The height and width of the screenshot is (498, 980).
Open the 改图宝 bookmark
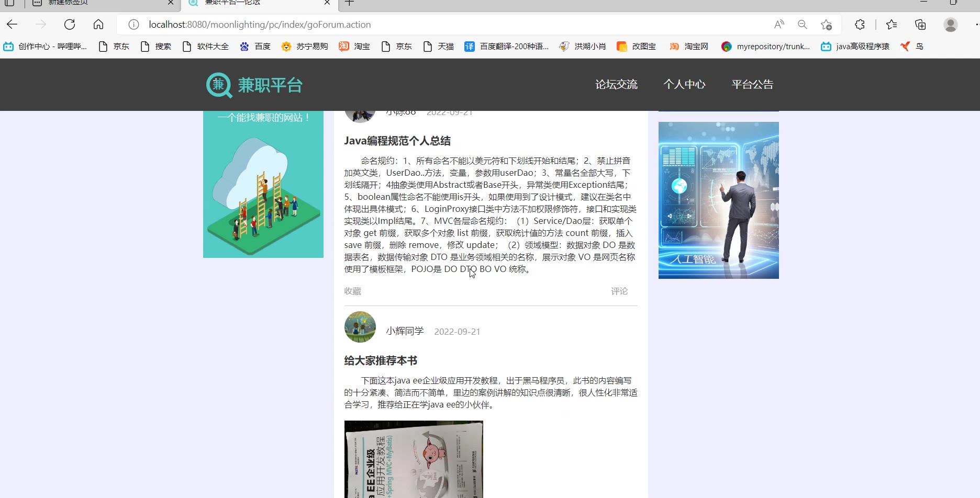tap(637, 47)
